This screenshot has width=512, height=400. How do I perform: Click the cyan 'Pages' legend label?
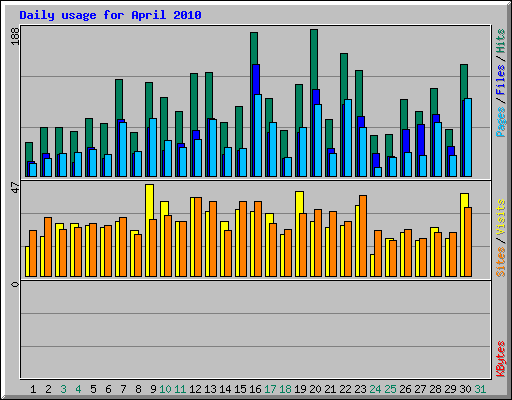click(501, 122)
